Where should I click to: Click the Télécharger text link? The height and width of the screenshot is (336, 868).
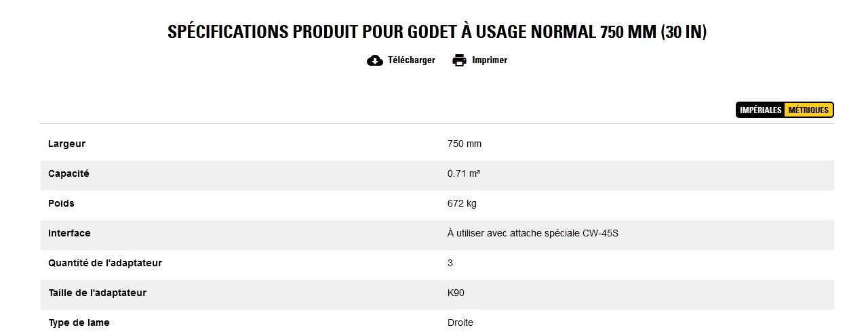click(411, 60)
